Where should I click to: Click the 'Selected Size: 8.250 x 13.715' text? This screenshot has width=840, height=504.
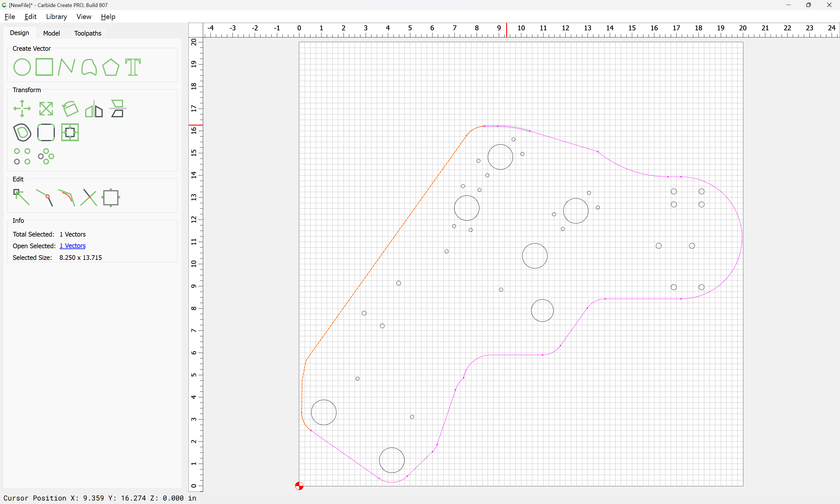click(x=57, y=258)
